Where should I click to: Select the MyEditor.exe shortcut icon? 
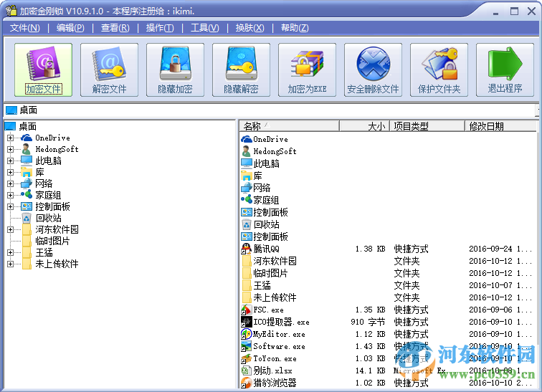[246, 334]
